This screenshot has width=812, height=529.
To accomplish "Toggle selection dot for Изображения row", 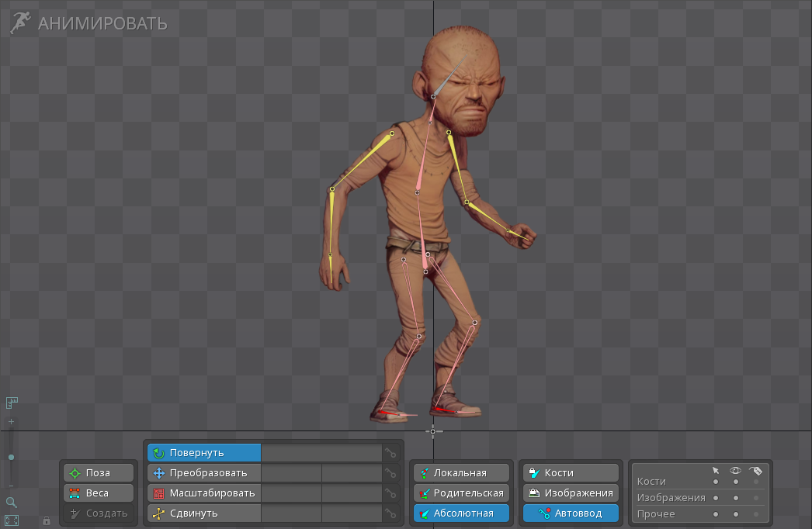I will click(715, 498).
